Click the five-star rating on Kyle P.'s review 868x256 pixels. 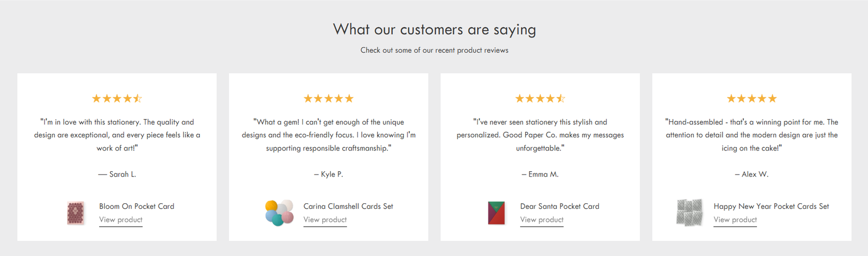(x=329, y=98)
